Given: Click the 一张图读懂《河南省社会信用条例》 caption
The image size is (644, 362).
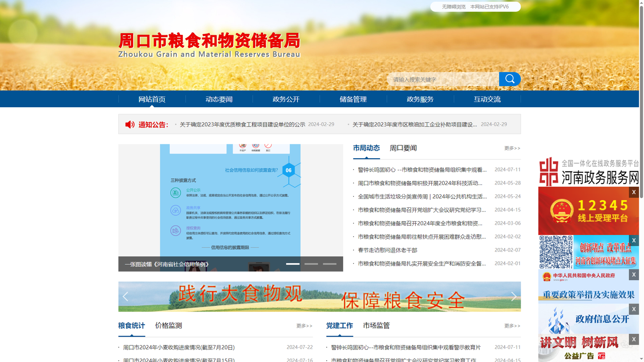Looking at the screenshot, I should pyautogui.click(x=167, y=264).
